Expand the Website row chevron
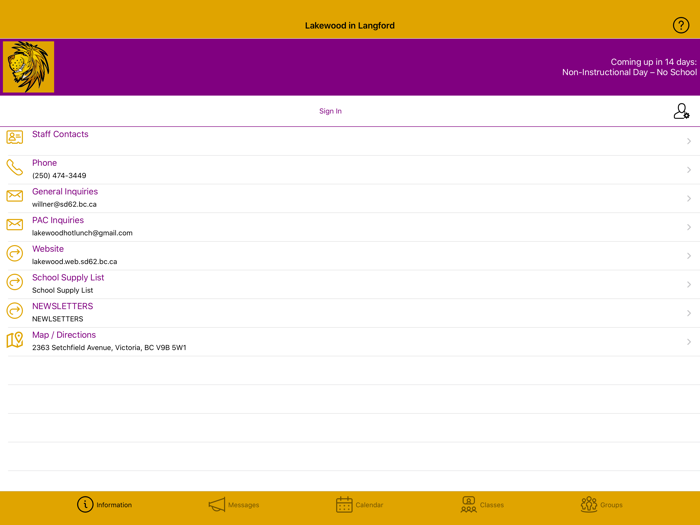The image size is (700, 525). pos(689,256)
